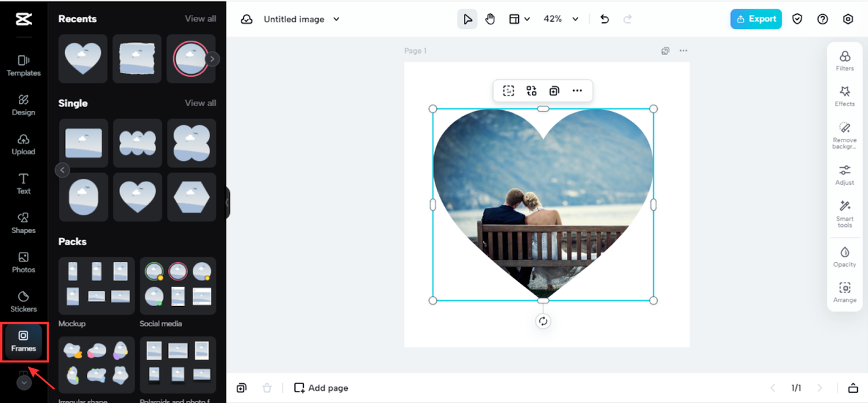Viewport: 868px width, 403px height.
Task: Open more options in floating toolbar
Action: point(577,91)
